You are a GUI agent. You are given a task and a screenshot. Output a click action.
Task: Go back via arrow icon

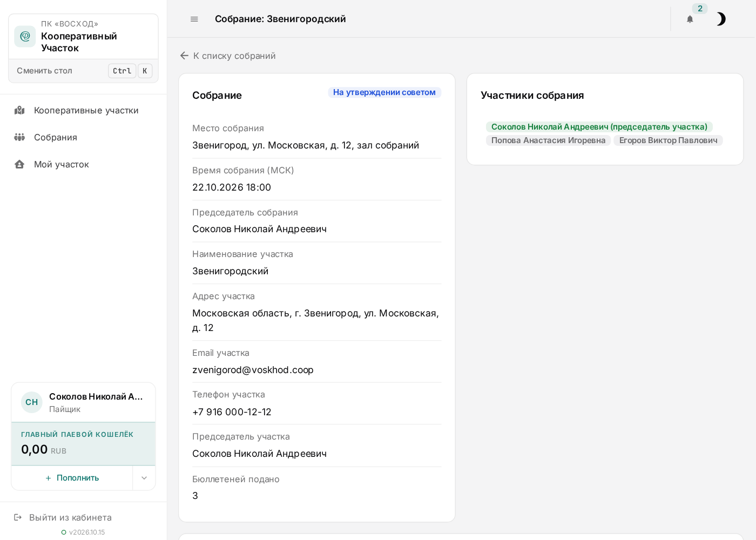(x=184, y=56)
